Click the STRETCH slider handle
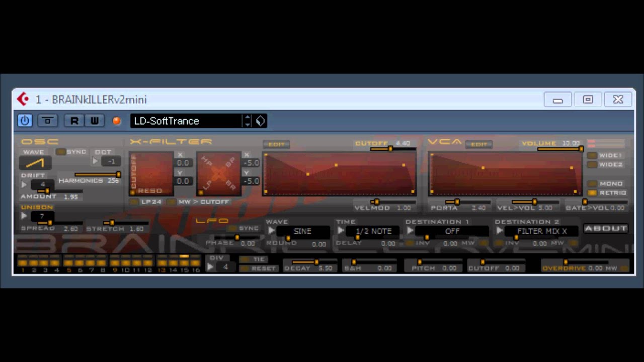This screenshot has height=362, width=644. 112,223
